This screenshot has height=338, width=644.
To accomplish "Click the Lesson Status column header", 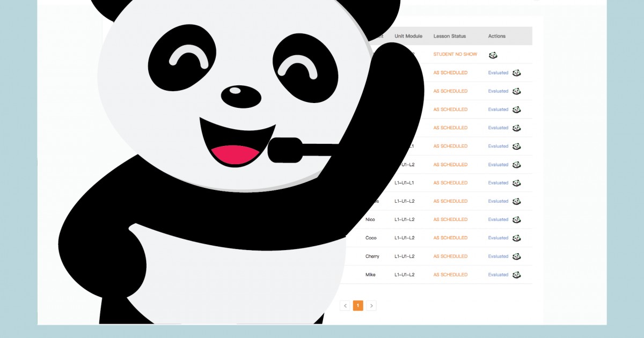I will [x=450, y=36].
